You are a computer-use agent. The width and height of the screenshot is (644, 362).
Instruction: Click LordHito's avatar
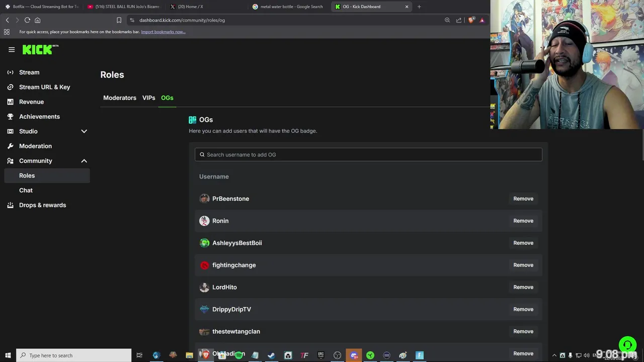point(204,287)
